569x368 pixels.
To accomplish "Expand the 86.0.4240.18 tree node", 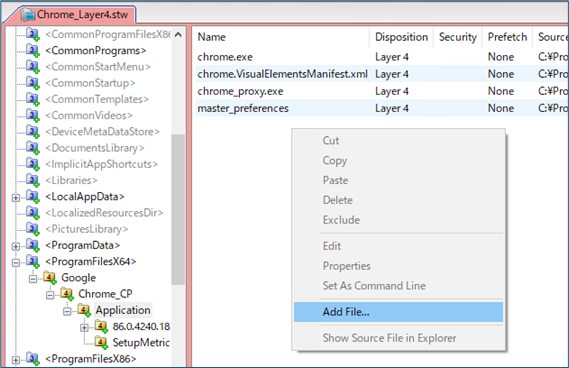I will coord(84,327).
